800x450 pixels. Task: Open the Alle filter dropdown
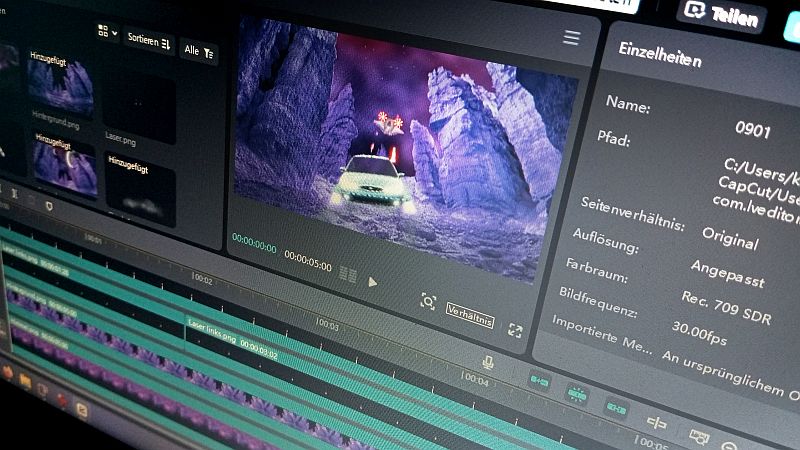pyautogui.click(x=199, y=52)
